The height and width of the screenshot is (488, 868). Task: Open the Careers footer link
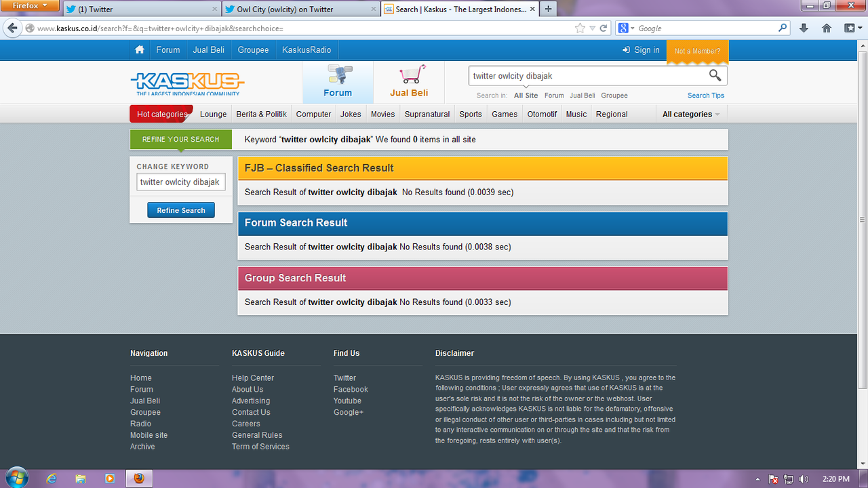pos(246,424)
